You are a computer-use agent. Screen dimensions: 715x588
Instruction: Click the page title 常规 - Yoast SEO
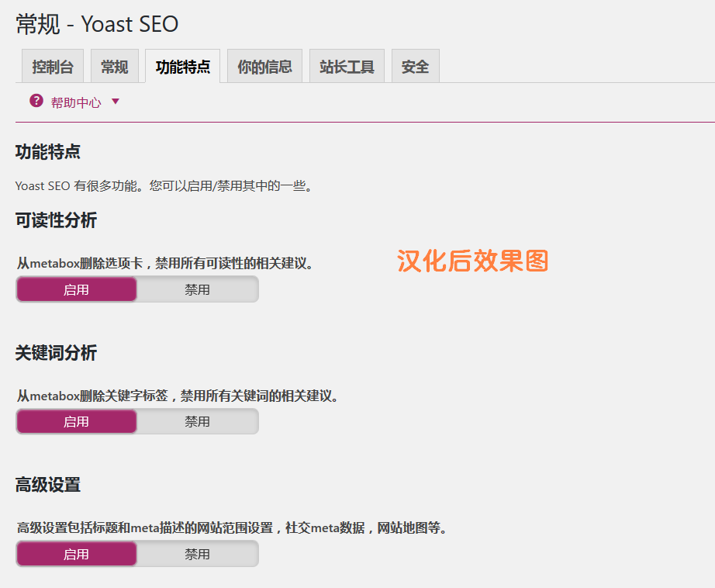(97, 24)
